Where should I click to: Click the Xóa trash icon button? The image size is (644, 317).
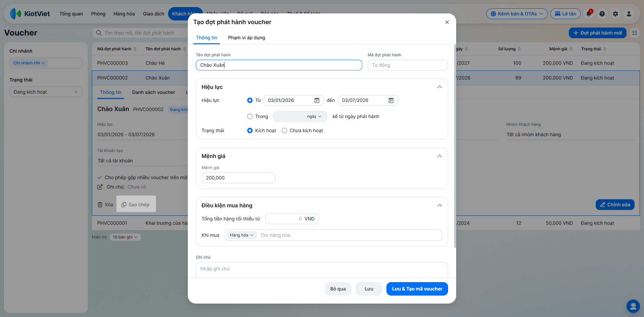coord(105,205)
